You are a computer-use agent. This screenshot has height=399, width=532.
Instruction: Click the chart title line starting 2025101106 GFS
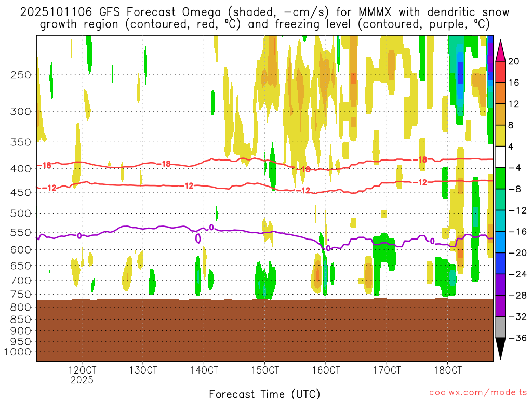tap(264, 12)
